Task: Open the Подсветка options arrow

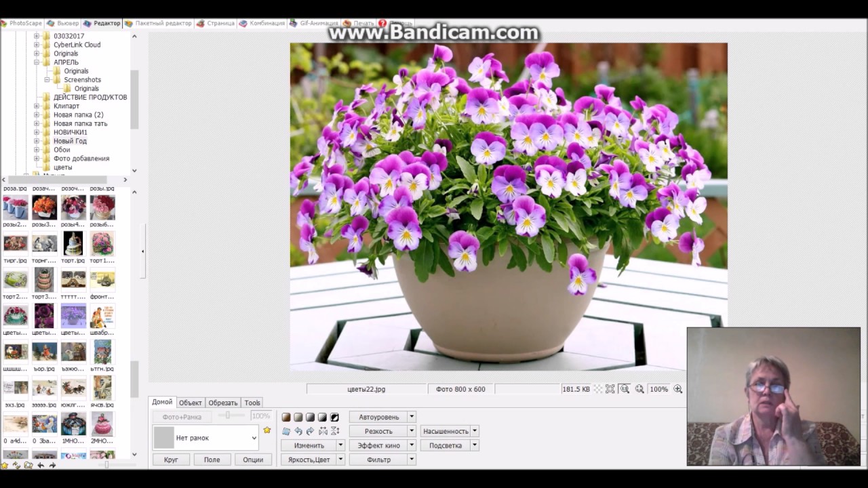Action: point(475,445)
